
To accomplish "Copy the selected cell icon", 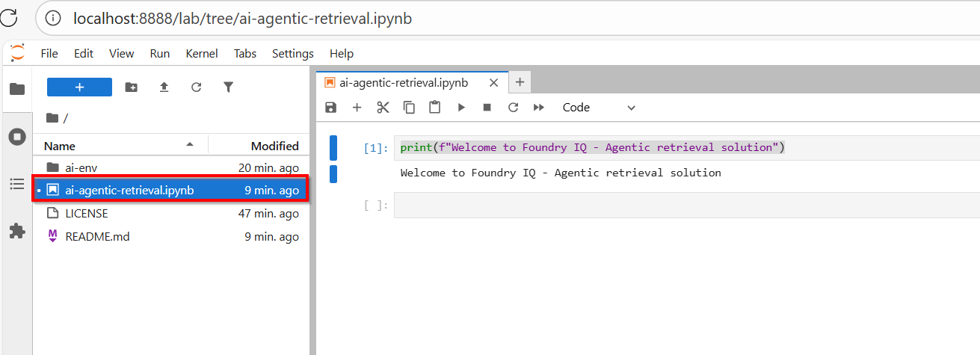I will click(409, 108).
